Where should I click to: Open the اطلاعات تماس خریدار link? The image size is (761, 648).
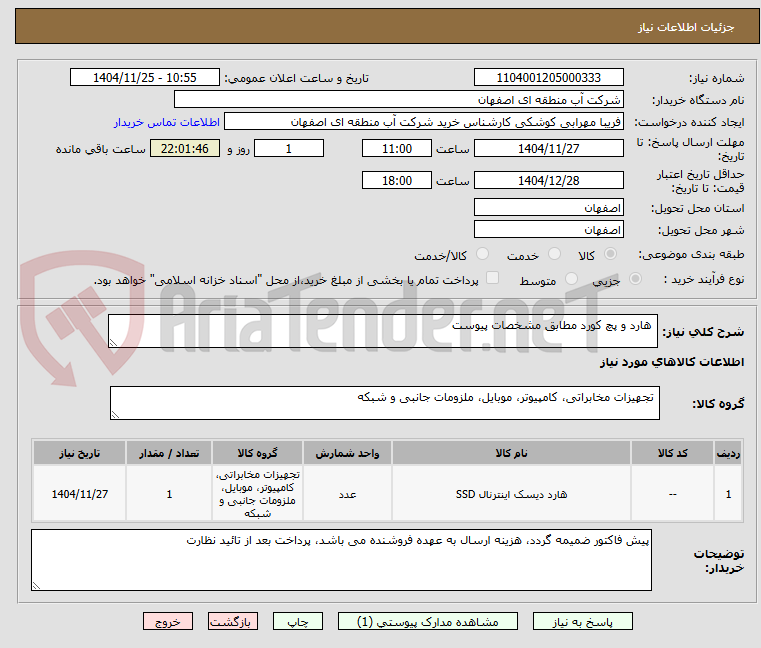tap(167, 122)
